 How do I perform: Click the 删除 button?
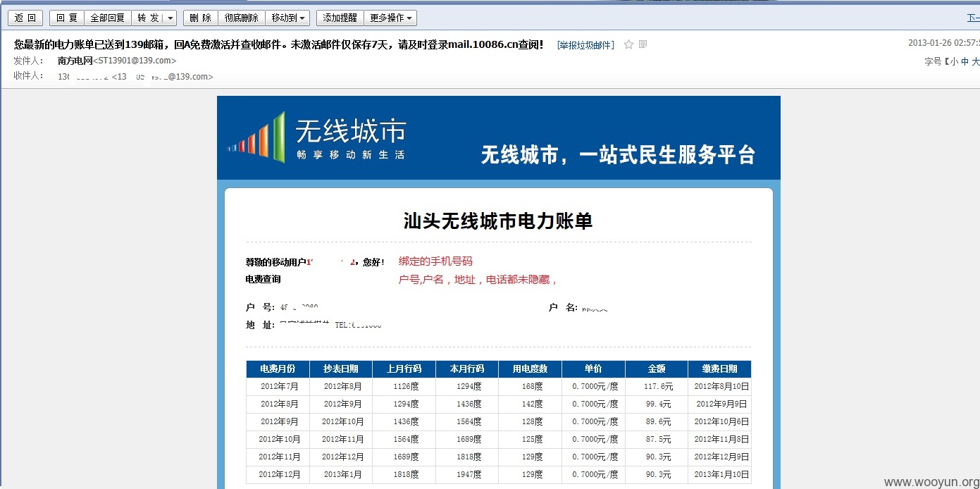tap(200, 18)
